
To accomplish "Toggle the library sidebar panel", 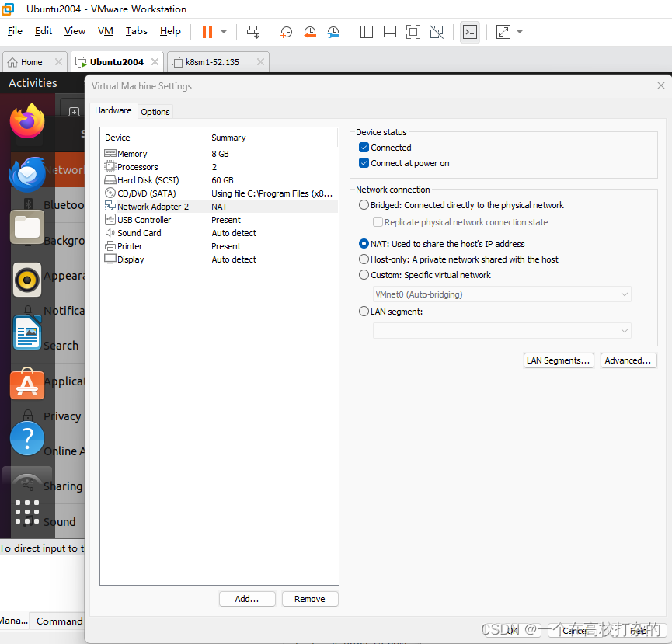I will (367, 32).
